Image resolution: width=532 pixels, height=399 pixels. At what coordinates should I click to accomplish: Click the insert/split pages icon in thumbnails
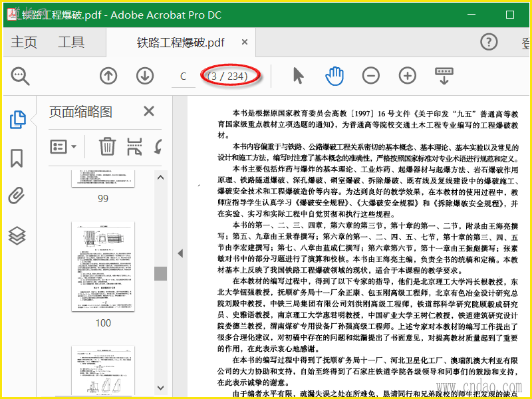click(x=135, y=146)
